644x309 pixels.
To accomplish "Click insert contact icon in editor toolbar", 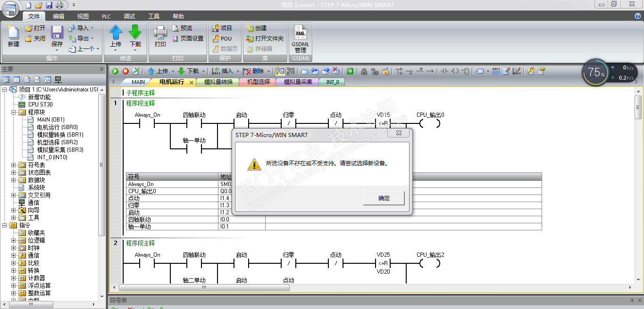I will [x=444, y=71].
